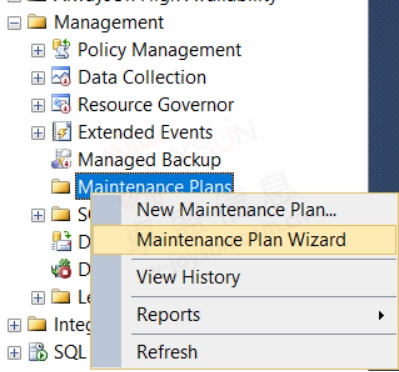Select the Management tree label

109,23
